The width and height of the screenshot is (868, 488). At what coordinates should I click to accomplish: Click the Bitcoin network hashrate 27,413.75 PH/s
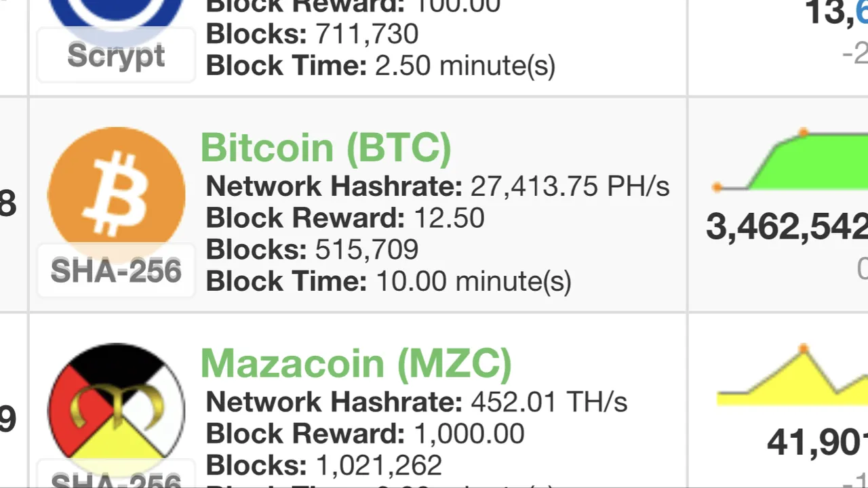[570, 186]
